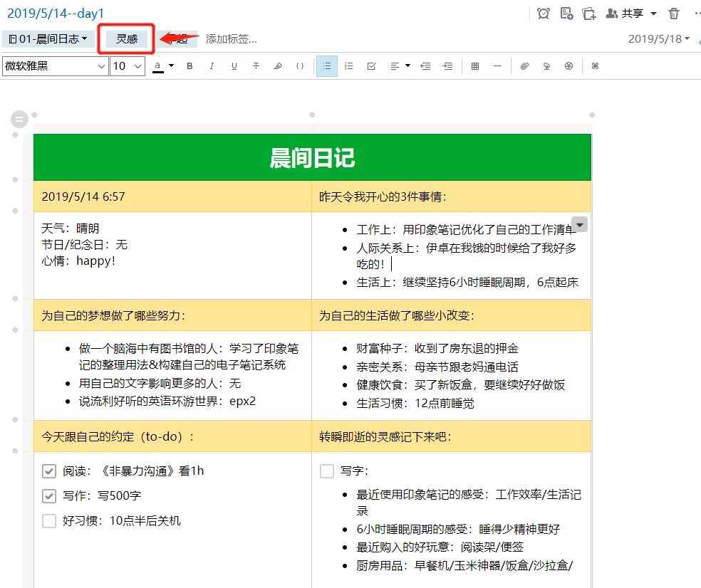Attach a file using paperclip icon

pos(524,66)
